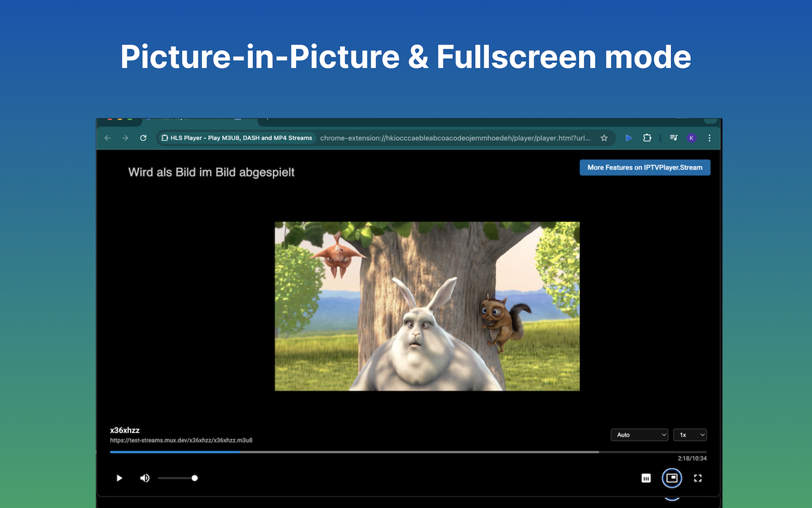The height and width of the screenshot is (508, 812).
Task: Open the Auto quality dropdown
Action: coord(639,434)
